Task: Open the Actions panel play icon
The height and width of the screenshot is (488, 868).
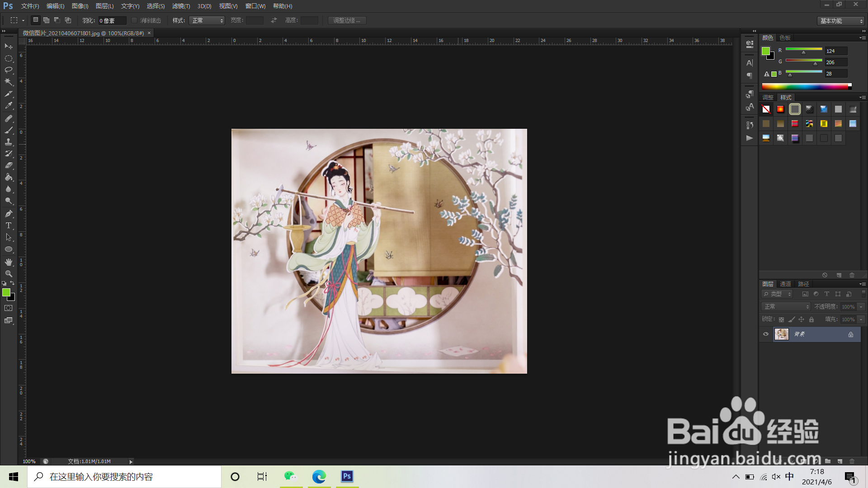Action: click(x=750, y=138)
